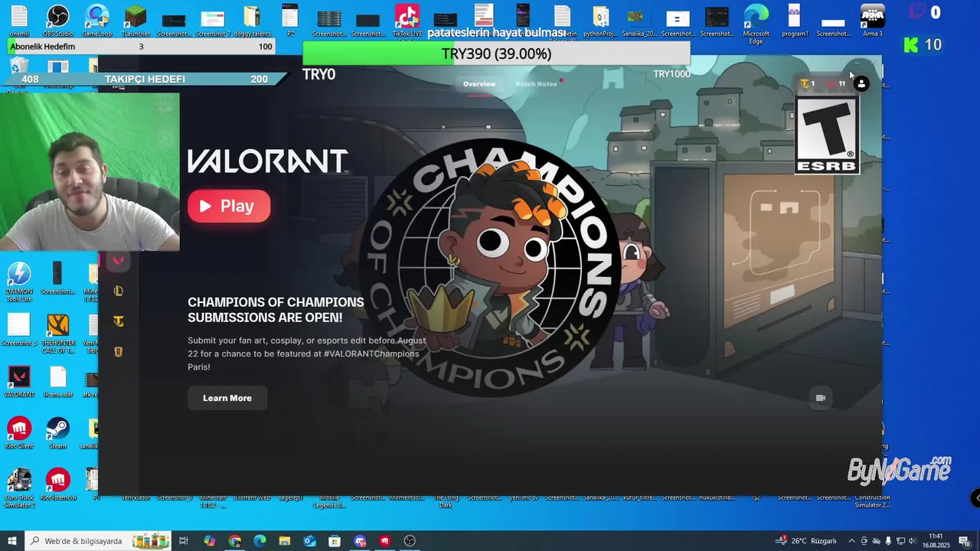This screenshot has width=980, height=551.
Task: Open the VALORANT desktop shortcut
Action: [x=19, y=381]
